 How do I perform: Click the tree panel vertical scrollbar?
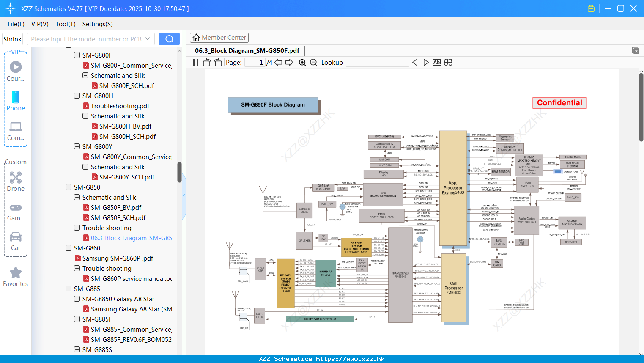coord(179,171)
